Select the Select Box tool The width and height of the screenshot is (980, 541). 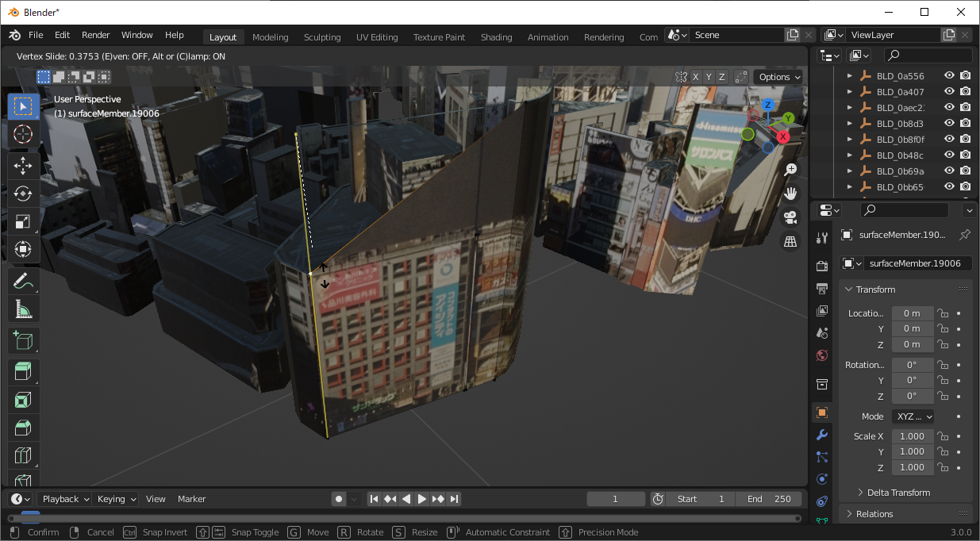coord(23,106)
